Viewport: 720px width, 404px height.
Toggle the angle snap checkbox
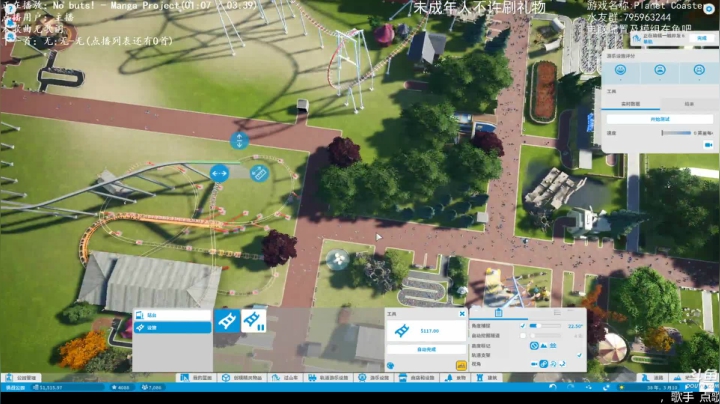(522, 326)
